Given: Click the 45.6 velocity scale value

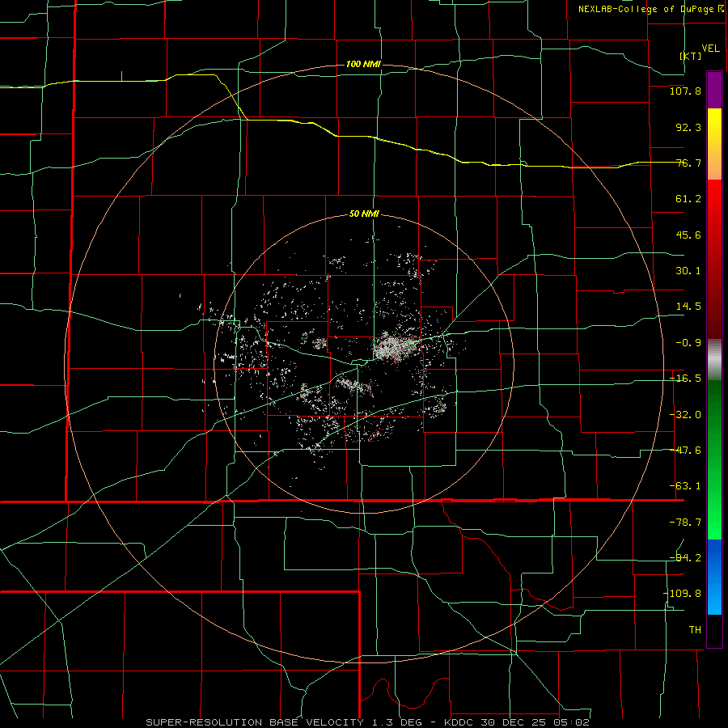Looking at the screenshot, I should tap(688, 235).
